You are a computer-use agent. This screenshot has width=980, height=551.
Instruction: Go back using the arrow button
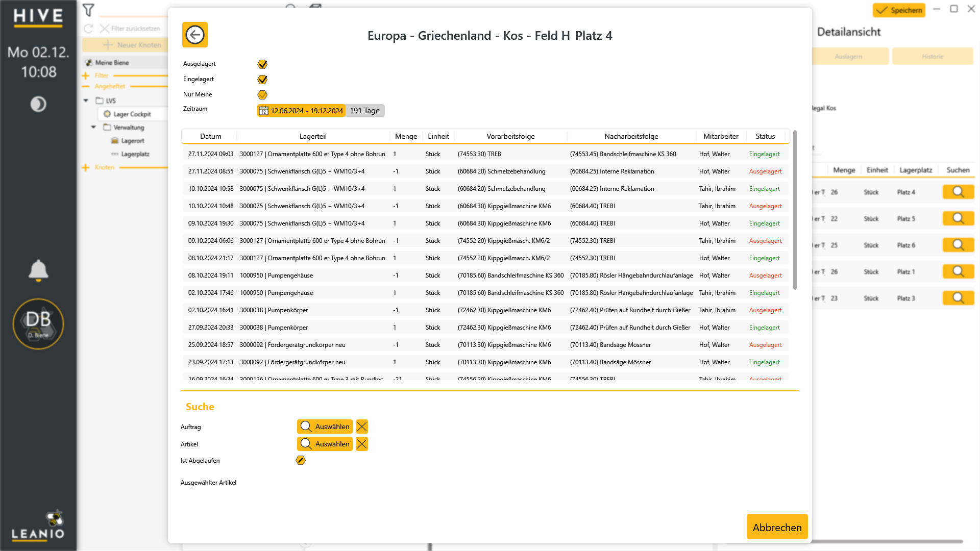(195, 35)
